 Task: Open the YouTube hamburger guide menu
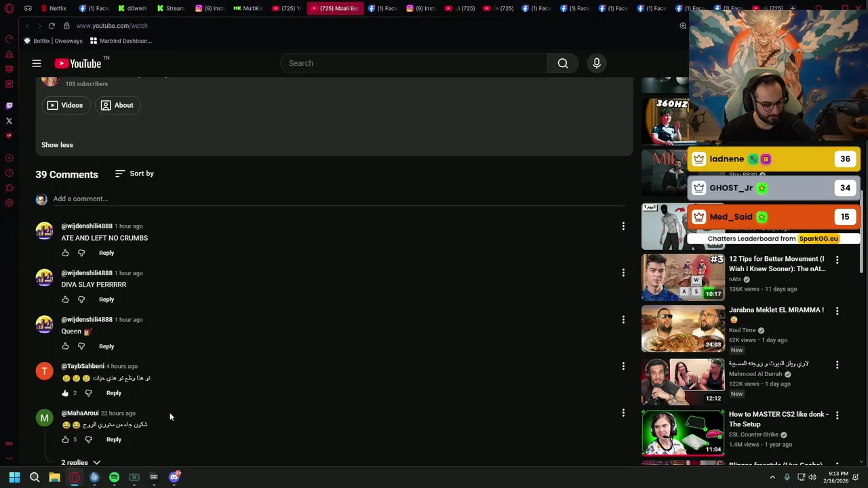tap(37, 63)
